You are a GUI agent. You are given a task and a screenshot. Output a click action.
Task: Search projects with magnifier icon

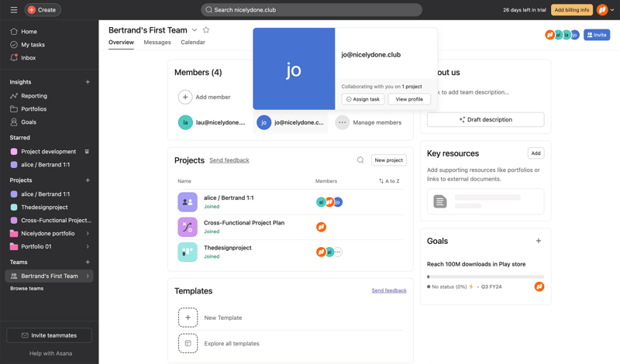coord(360,160)
